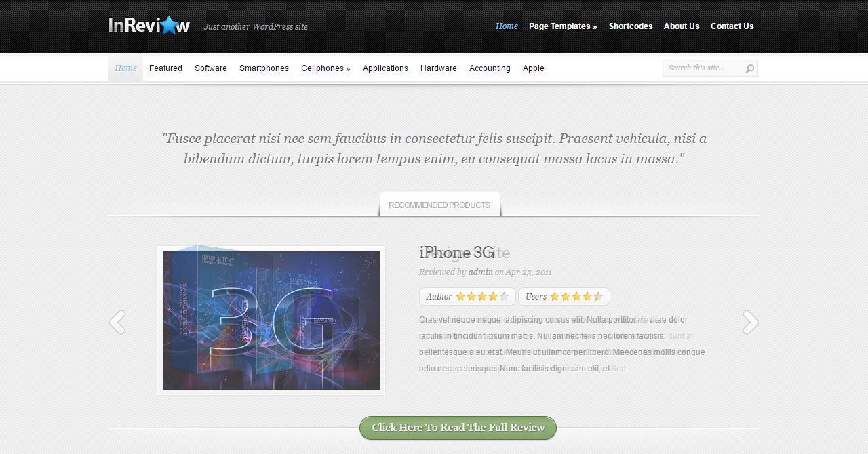
Task: Go to previous slide with left arrow
Action: click(117, 323)
